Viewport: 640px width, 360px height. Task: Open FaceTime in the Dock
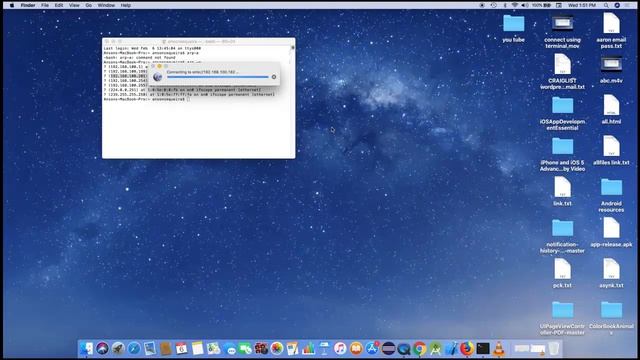pos(245,349)
